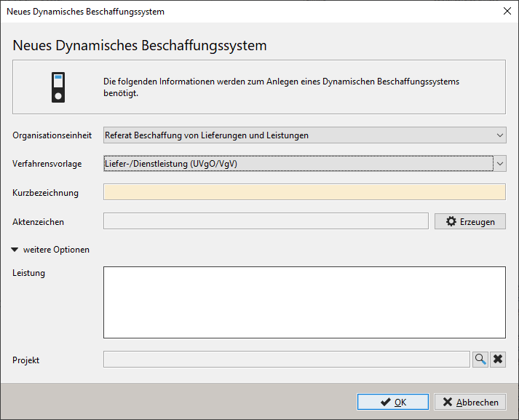Click the large heading Neues Dynamisches Beschaffungssystem
The height and width of the screenshot is (420, 519).
pyautogui.click(x=139, y=45)
